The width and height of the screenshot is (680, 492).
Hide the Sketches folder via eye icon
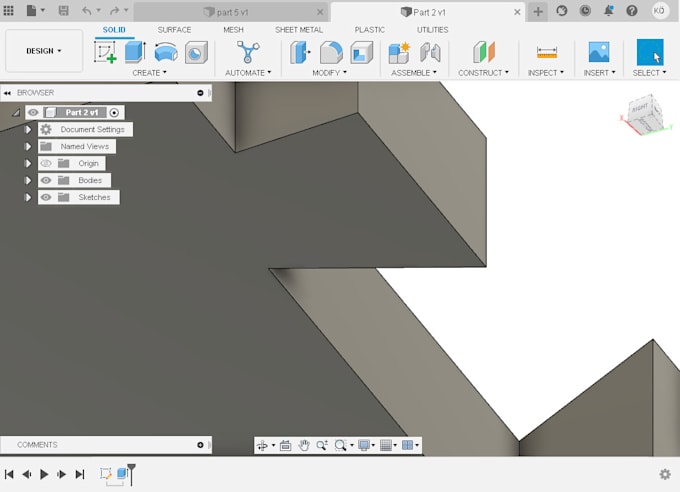(x=46, y=197)
